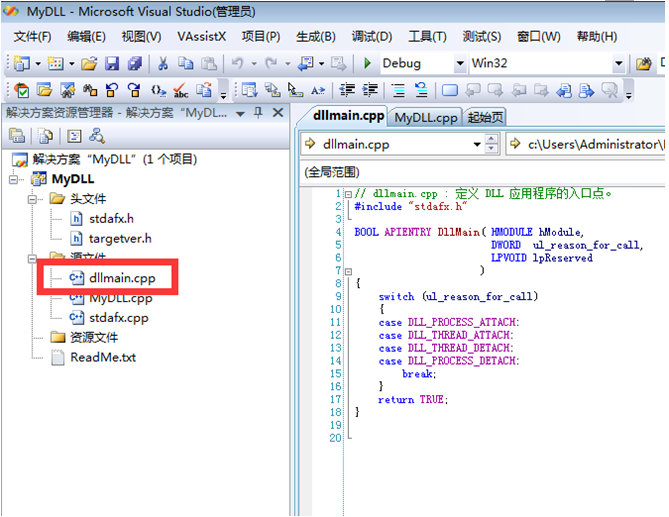Click the Paste clipboard icon
The image size is (669, 517).
(209, 64)
